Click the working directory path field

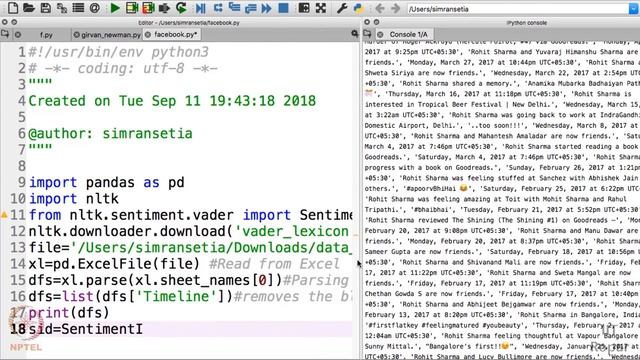click(x=518, y=9)
